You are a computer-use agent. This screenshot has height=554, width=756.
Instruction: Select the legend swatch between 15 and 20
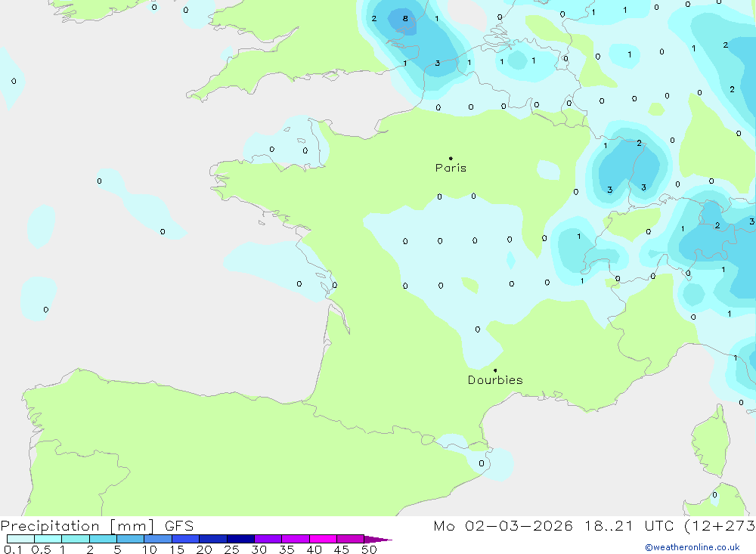coord(186,539)
